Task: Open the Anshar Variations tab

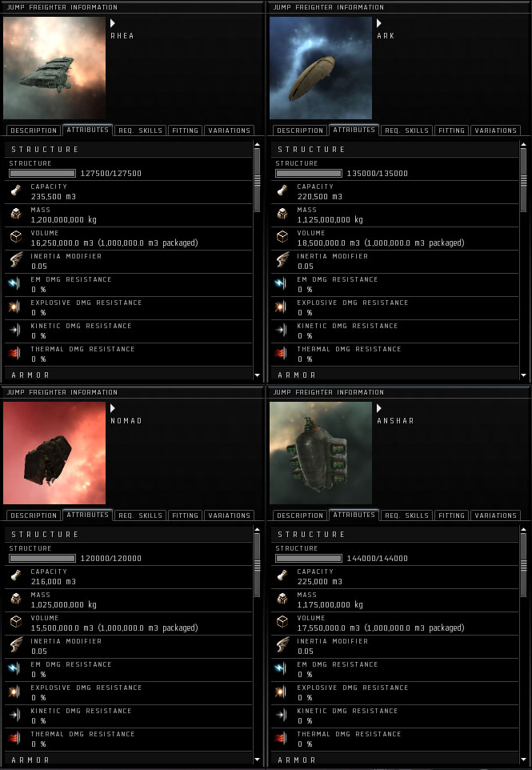Action: (x=496, y=515)
